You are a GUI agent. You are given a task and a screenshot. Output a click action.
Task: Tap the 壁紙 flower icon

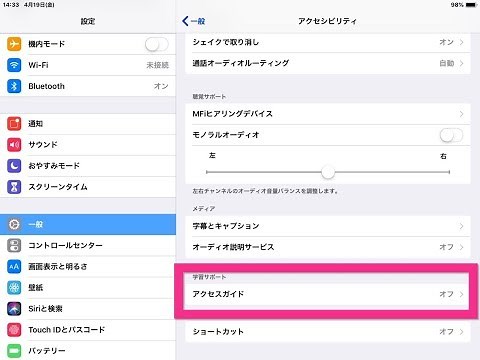[x=14, y=287]
